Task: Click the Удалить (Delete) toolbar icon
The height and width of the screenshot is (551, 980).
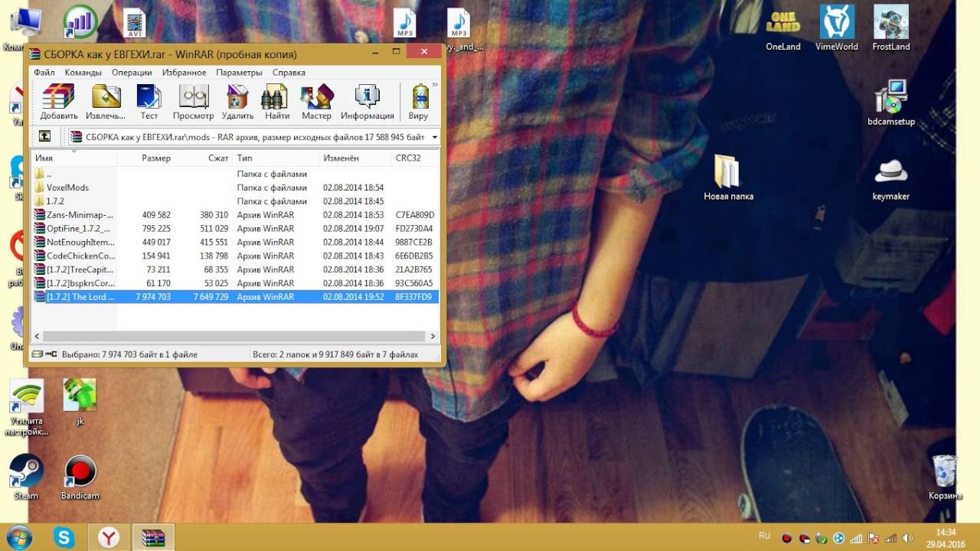Action: point(237,102)
